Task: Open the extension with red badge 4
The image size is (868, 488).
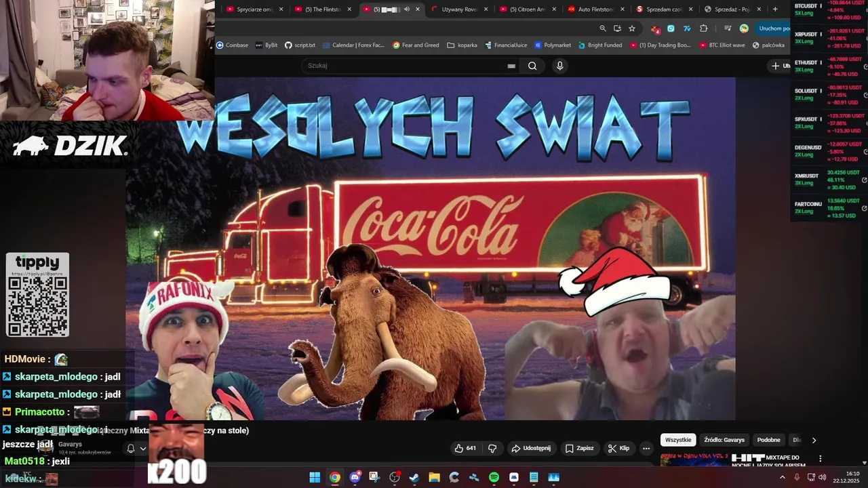Action: 655,28
